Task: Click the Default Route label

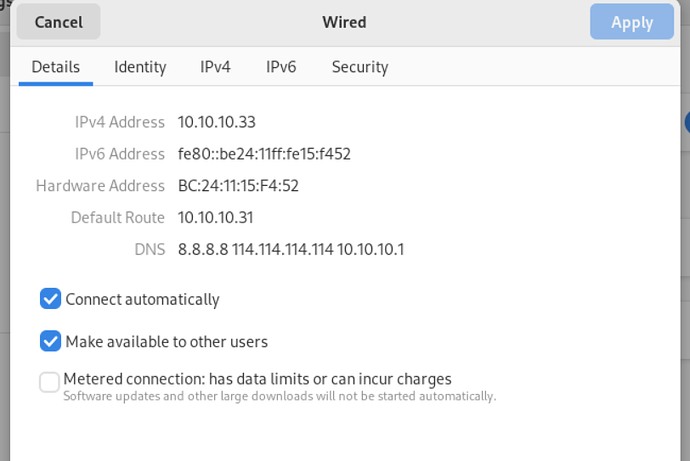Action: 117,217
